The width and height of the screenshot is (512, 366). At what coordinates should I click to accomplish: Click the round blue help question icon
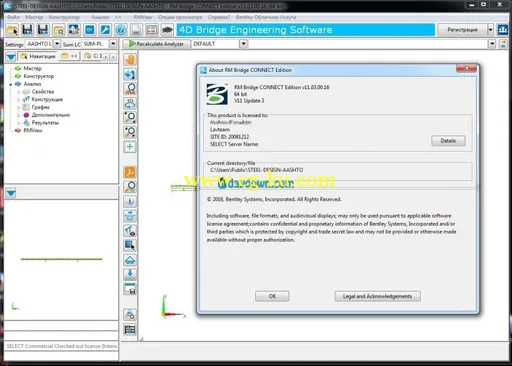pyautogui.click(x=121, y=30)
